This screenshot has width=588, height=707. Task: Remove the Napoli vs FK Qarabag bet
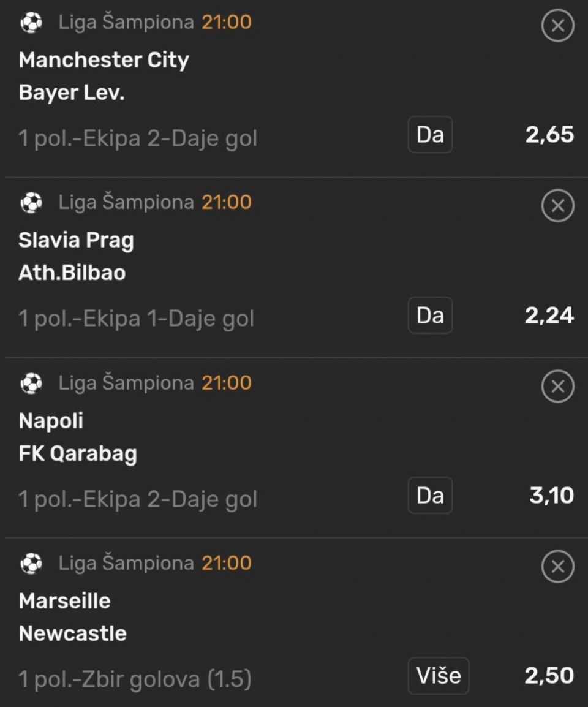tap(557, 387)
